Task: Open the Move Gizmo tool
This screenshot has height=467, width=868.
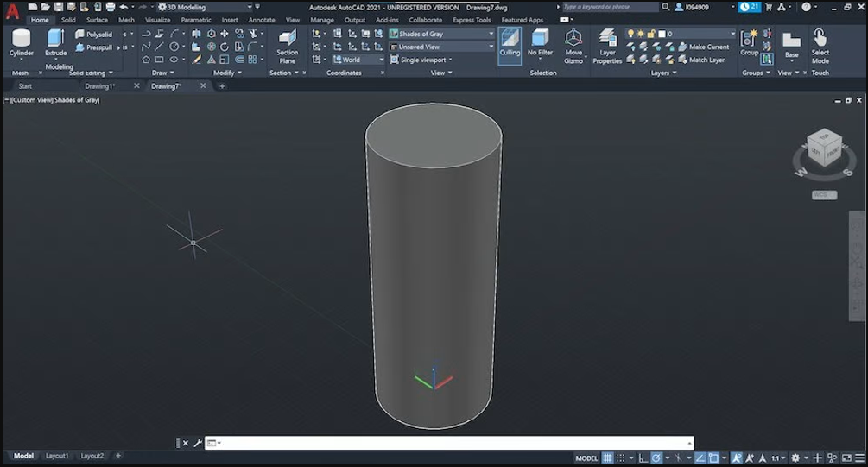Action: tap(573, 47)
